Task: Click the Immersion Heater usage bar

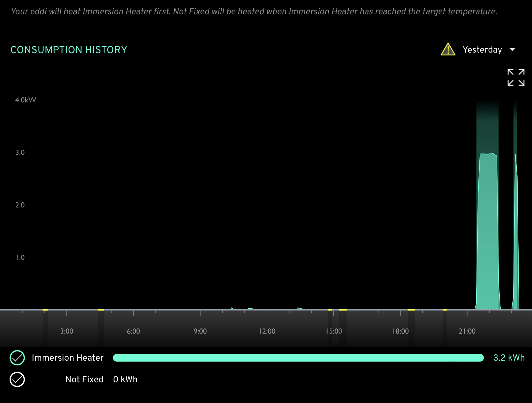Action: coord(298,358)
